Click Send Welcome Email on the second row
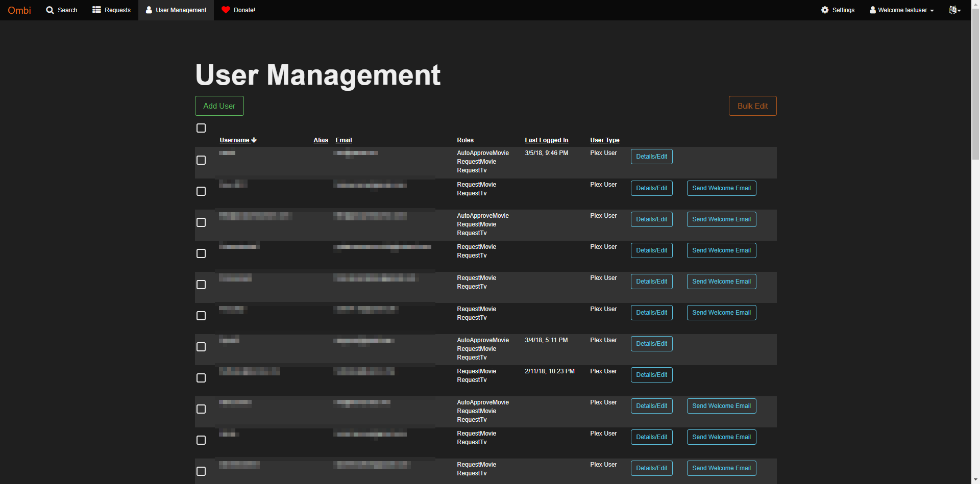 [x=721, y=188]
